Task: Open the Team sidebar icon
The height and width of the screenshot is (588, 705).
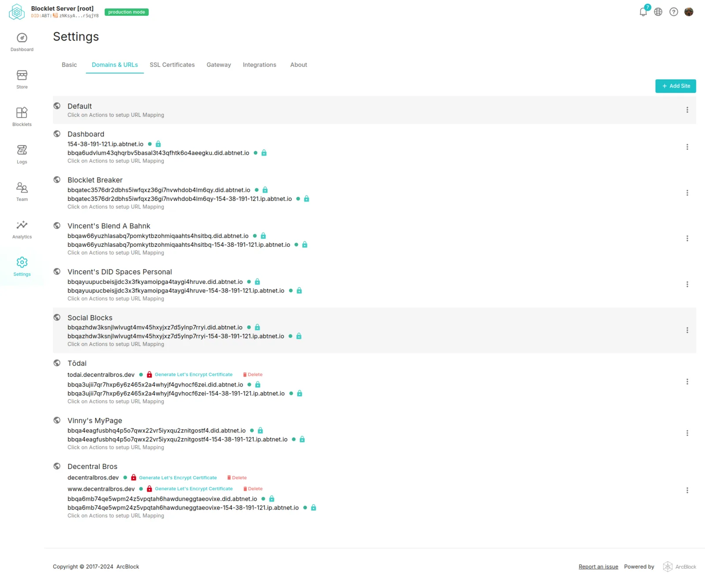Action: tap(22, 188)
